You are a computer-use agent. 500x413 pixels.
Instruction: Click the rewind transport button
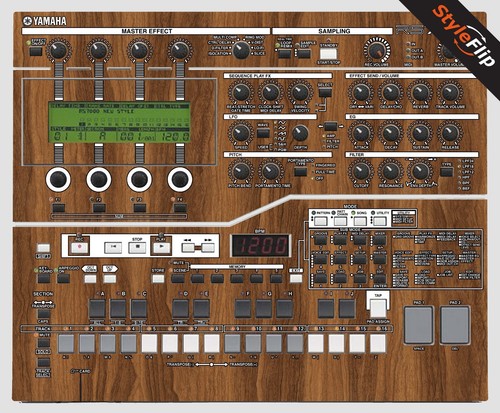[188, 247]
